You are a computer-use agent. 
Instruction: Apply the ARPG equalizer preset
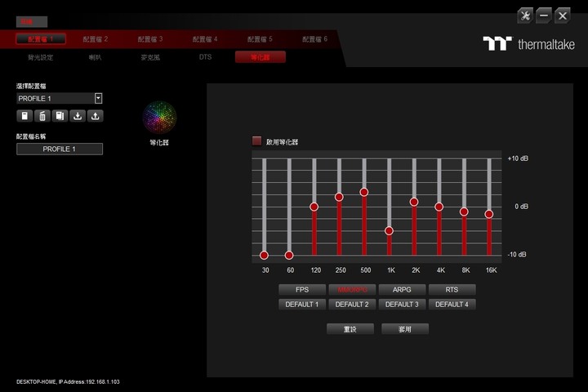[402, 290]
